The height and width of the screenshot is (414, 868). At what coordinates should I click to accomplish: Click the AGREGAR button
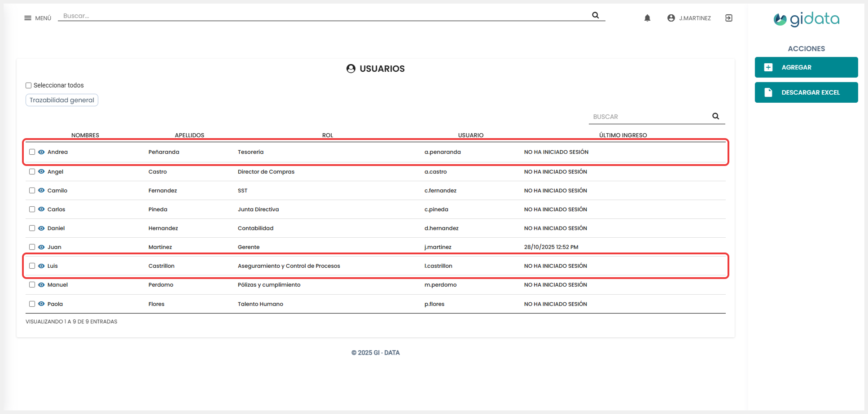click(806, 67)
